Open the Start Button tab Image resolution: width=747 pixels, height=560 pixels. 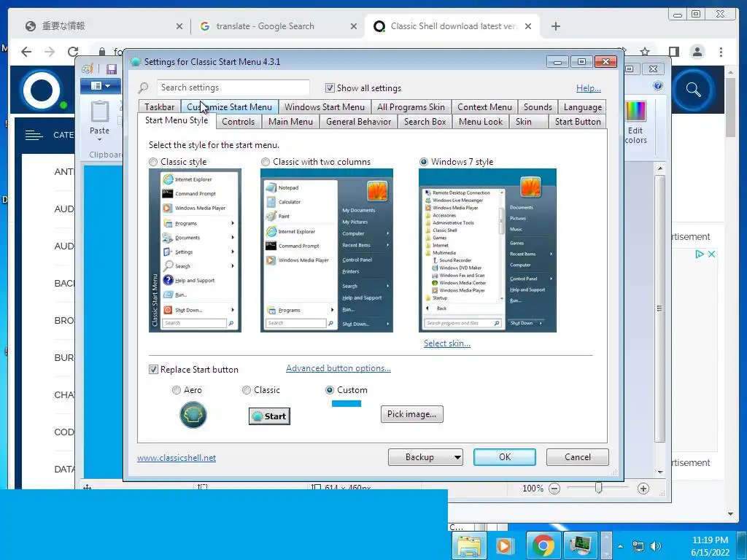click(578, 122)
